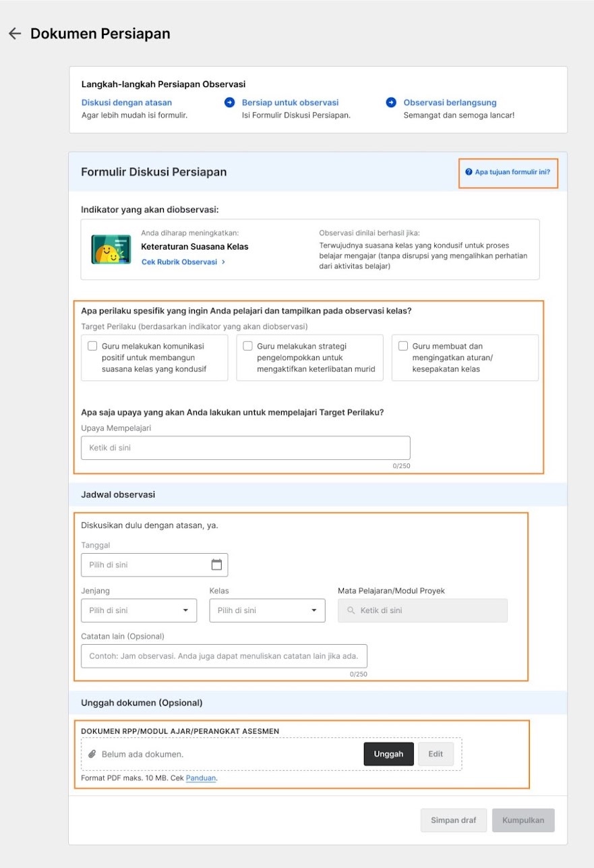Click the Upaya Mempelajari text field
Viewport: 594px width, 868px height.
click(245, 448)
